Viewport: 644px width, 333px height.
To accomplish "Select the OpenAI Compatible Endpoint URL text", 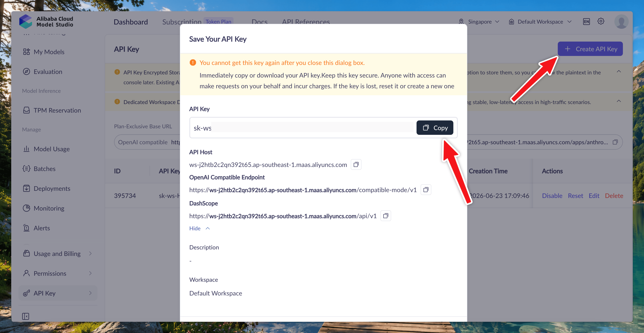I will point(303,190).
